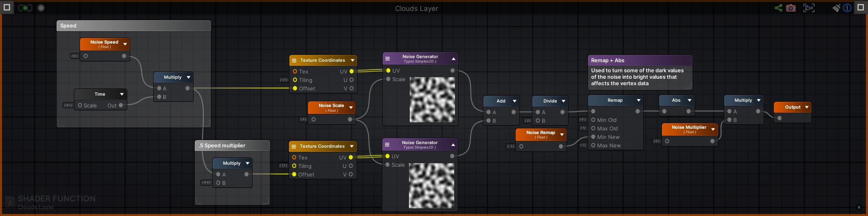This screenshot has width=868, height=216.
Task: Click the focus-on-selection node graph icon
Action: [x=809, y=8]
